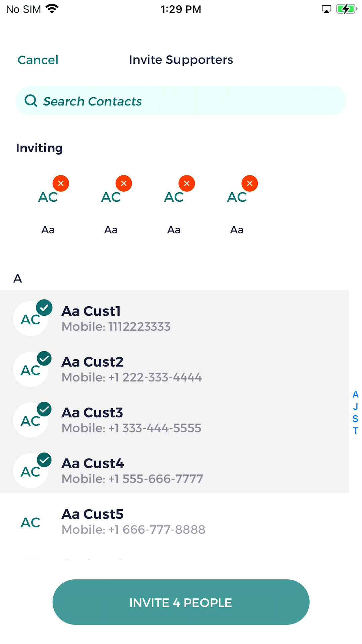362x644 pixels.
Task: Toggle off the Aa Cust4 checkmark
Action: coord(44,460)
